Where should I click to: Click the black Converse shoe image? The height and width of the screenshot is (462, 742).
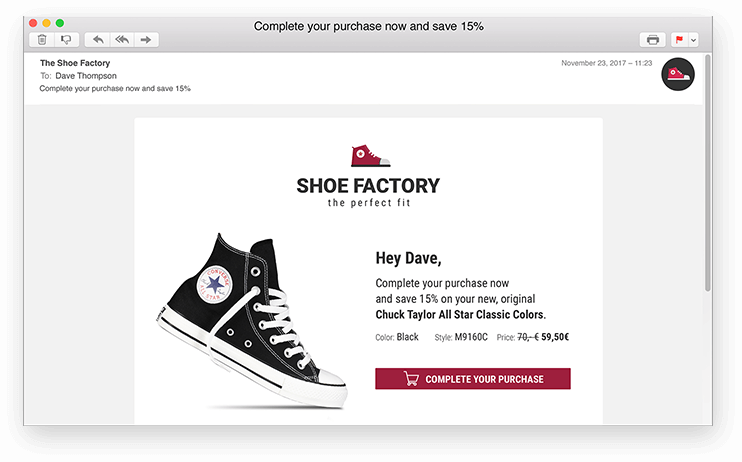click(x=252, y=320)
